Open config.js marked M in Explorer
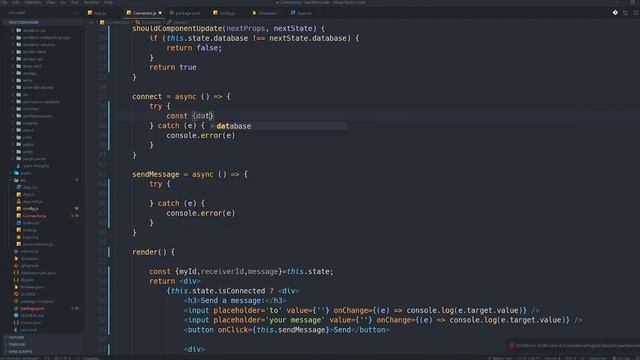Screen dimensions: 640x360 coord(31,209)
